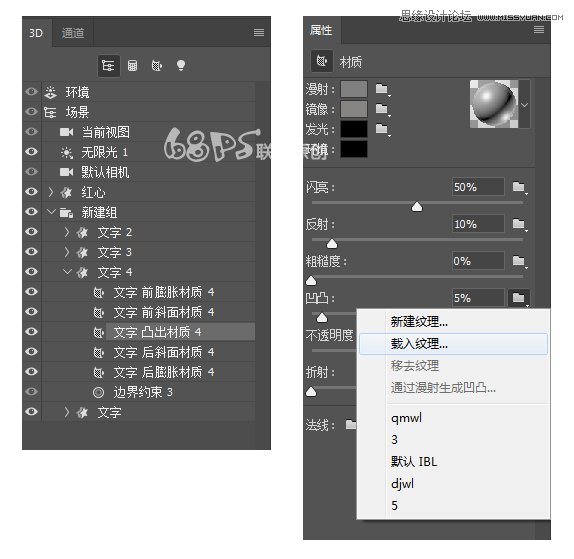Image resolution: width=574 pixels, height=559 pixels.
Task: Click the 闪亮 slider handle
Action: point(417,207)
